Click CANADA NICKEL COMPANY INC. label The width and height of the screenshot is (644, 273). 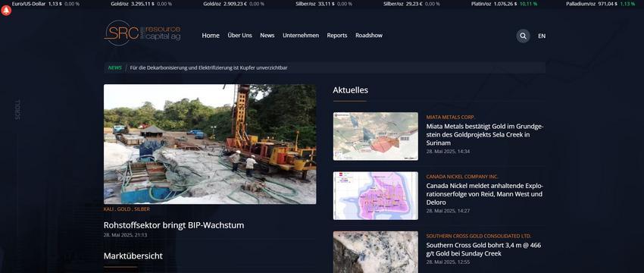click(x=462, y=177)
